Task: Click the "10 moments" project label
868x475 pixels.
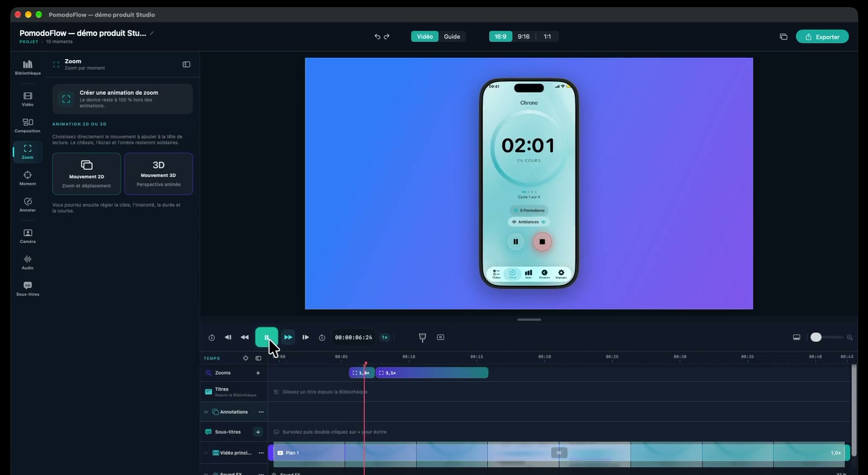Action: pyautogui.click(x=59, y=42)
